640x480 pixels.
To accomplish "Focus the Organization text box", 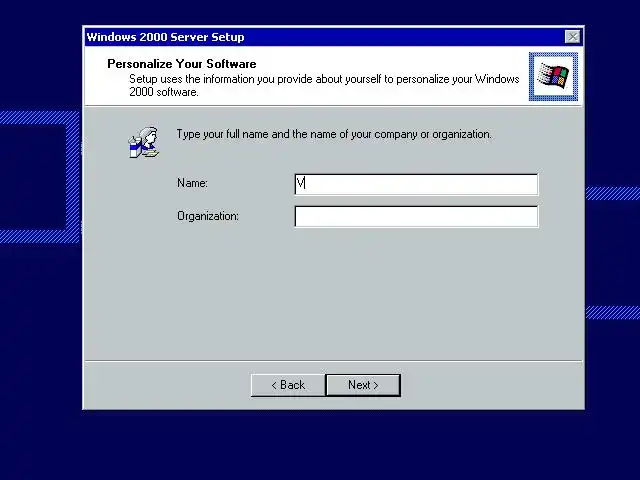I will coord(416,216).
